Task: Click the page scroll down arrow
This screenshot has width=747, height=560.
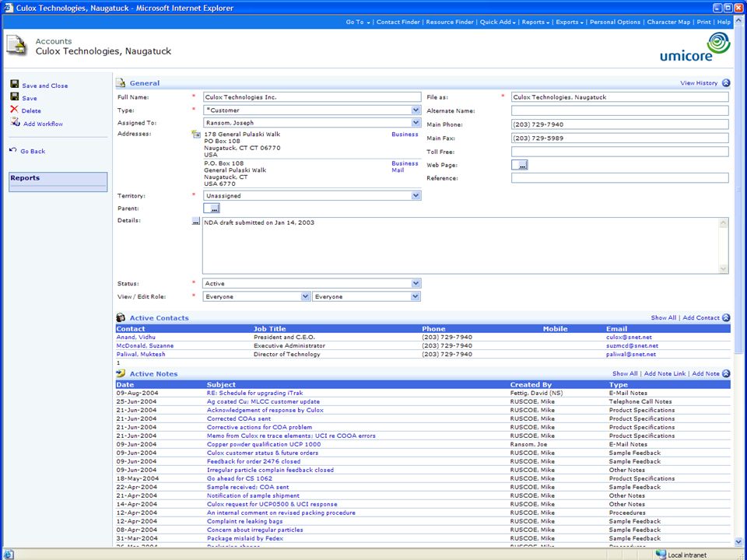Action: 738,542
